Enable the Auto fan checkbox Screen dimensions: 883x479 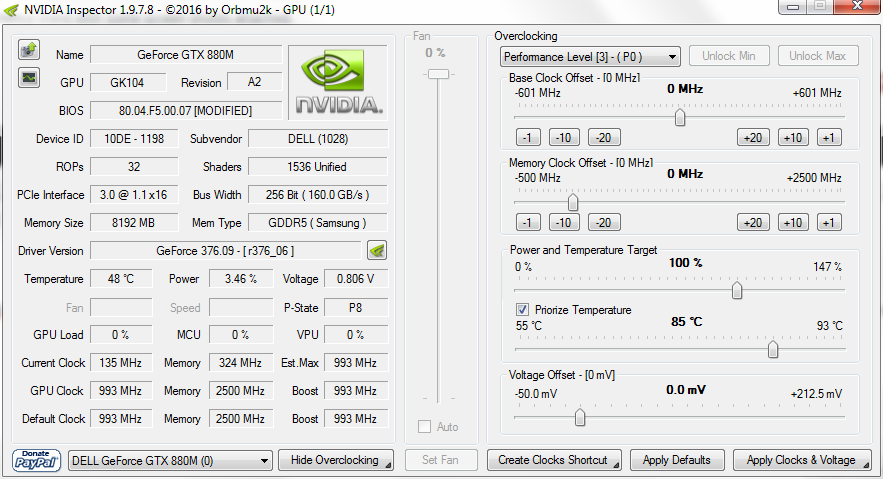tap(425, 427)
